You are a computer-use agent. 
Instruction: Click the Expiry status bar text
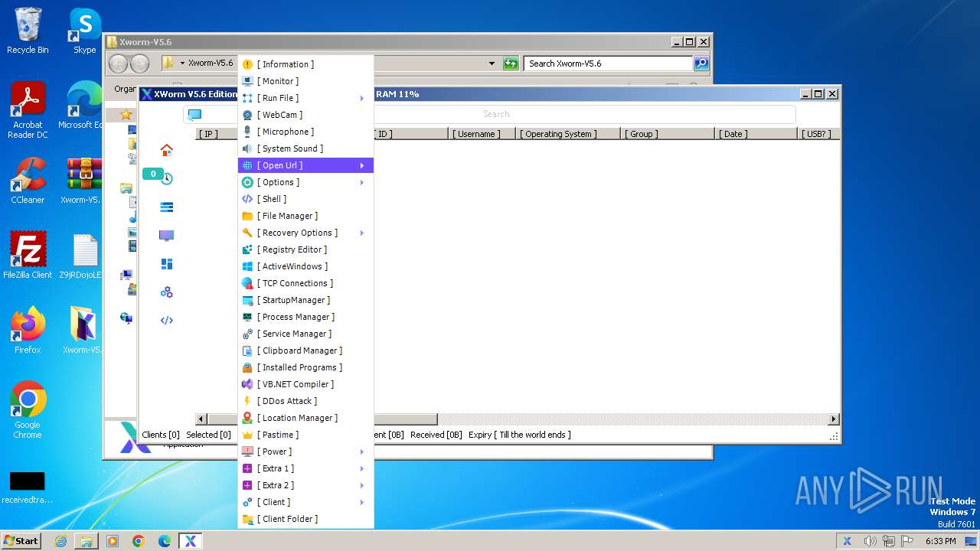520,435
